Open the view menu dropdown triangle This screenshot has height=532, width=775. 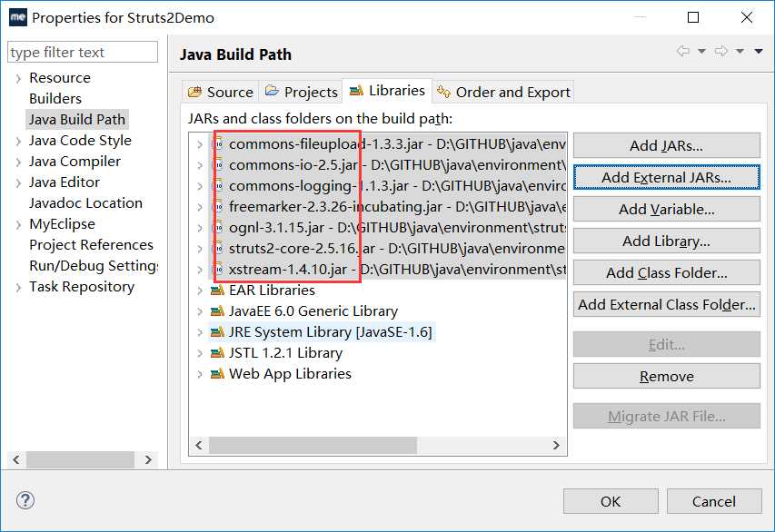759,52
